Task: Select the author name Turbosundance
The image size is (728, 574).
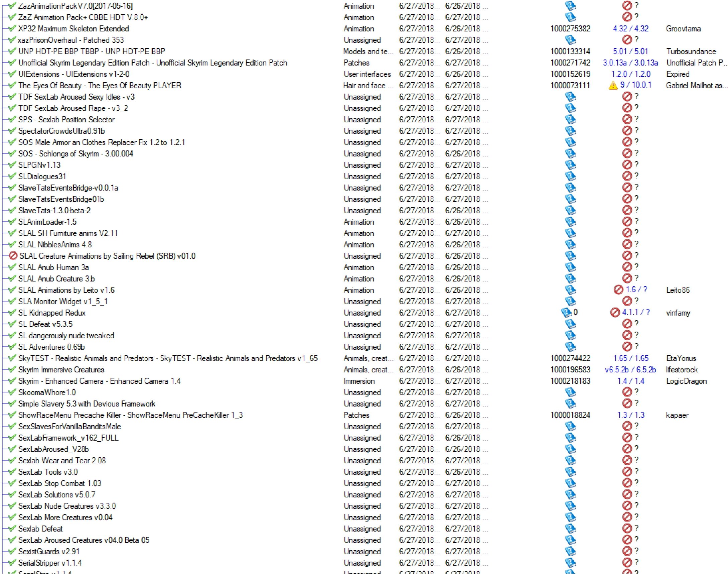Action: [691, 51]
